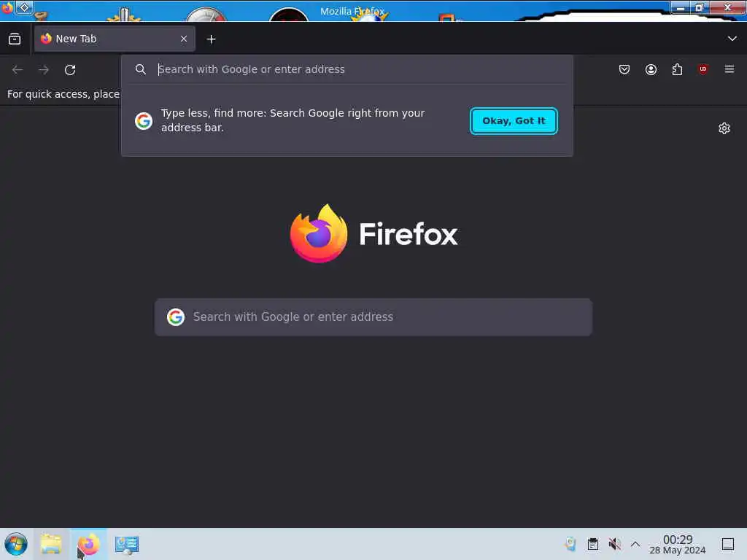Open the file manager taskbar icon
Screen dimensions: 747x560
pyautogui.click(x=51, y=544)
